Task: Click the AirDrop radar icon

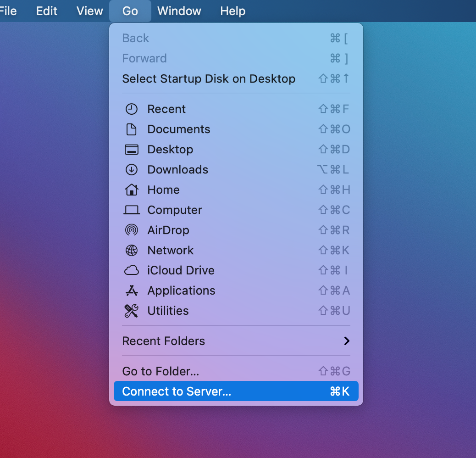Action: tap(132, 230)
